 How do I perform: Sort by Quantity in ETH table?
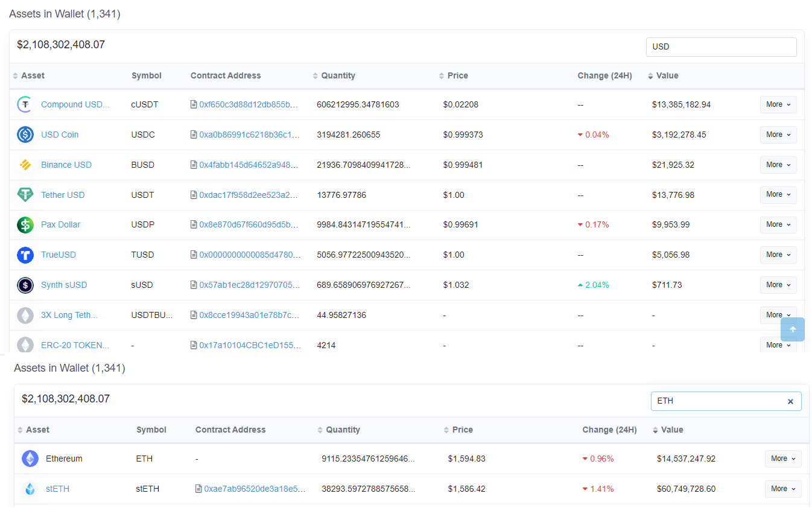(338, 430)
